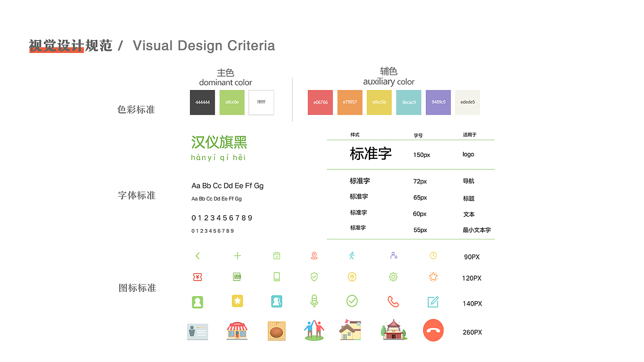Viewport: 644px width, 362px height.
Task: Select the red e06766 swatch
Action: click(320, 103)
